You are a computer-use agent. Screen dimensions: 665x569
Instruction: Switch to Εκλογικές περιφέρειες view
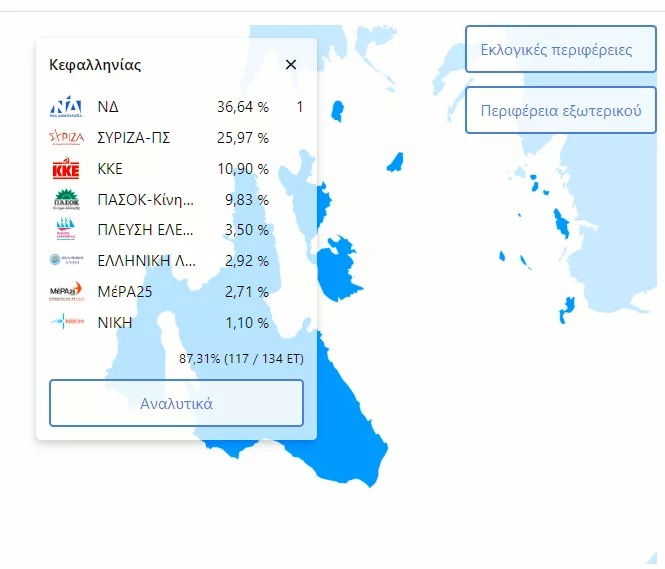pyautogui.click(x=561, y=49)
